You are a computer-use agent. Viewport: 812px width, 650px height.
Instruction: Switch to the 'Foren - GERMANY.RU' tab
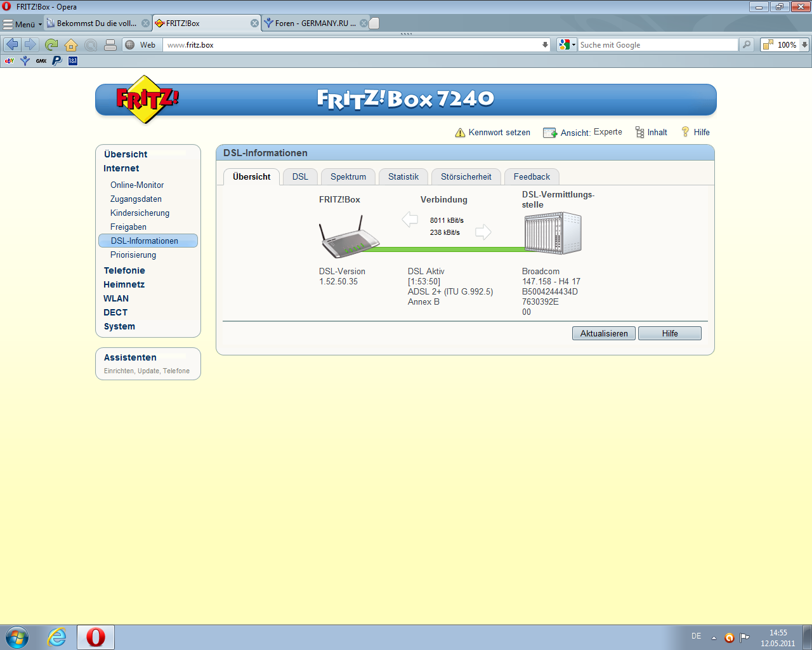point(315,23)
